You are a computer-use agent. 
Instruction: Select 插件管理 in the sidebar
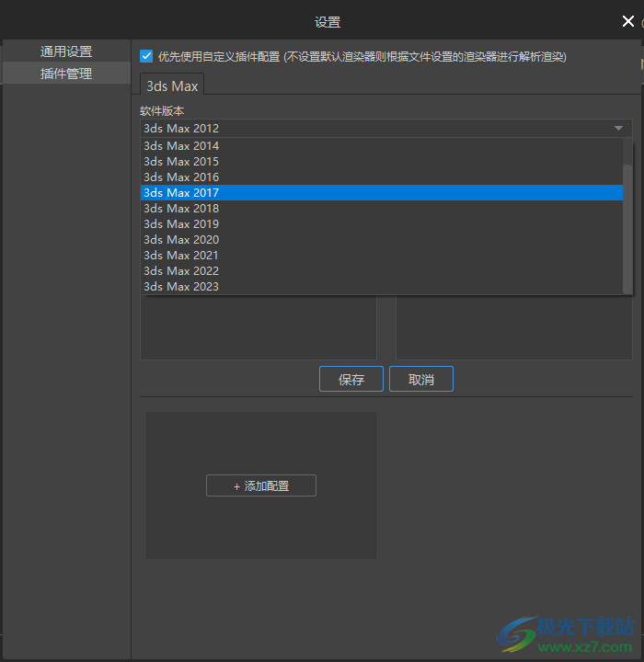coord(66,74)
